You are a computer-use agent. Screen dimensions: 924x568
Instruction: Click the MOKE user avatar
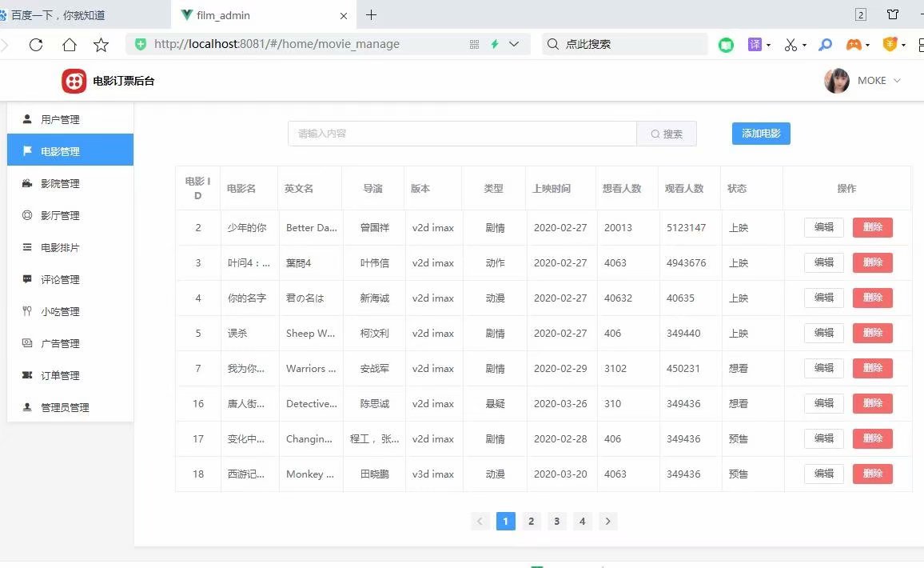(837, 81)
